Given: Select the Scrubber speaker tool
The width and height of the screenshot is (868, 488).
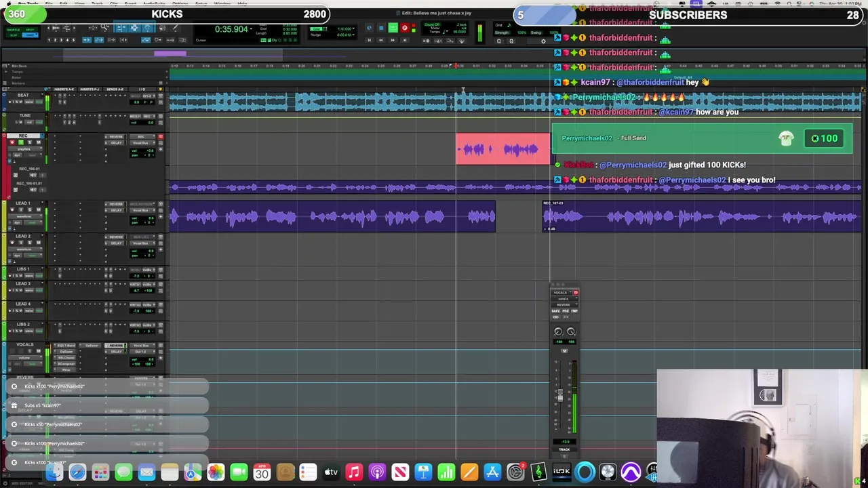Looking at the screenshot, I should click(163, 28).
